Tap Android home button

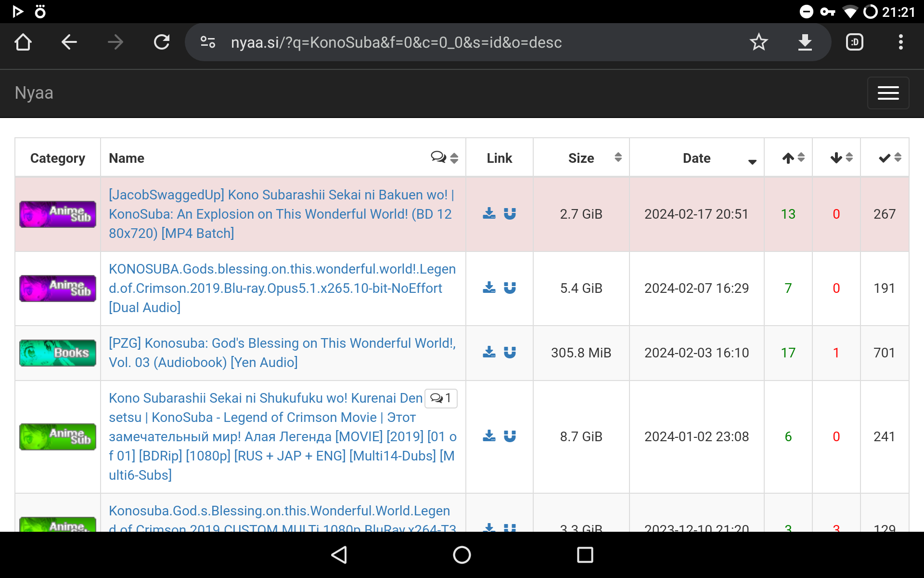(462, 555)
